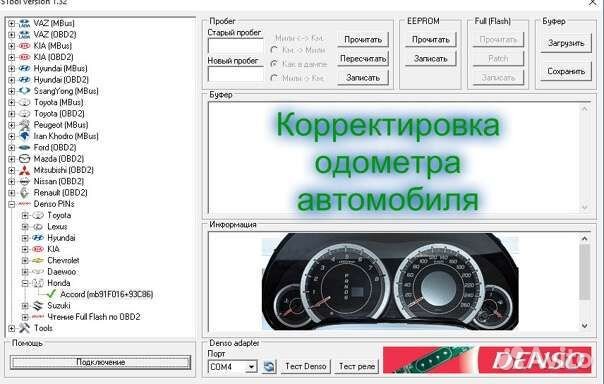604x384 pixels.
Task: Open the COM4 port dropdown
Action: [251, 367]
